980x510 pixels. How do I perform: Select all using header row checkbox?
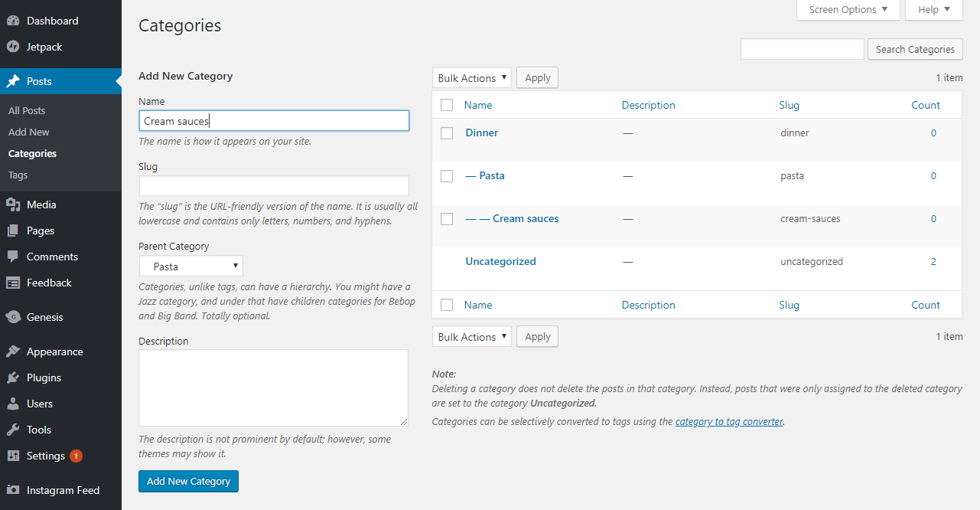click(447, 105)
